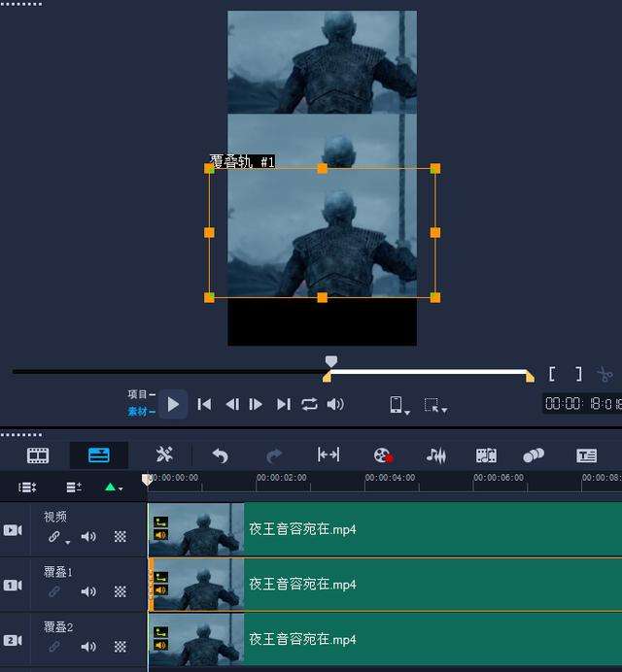The height and width of the screenshot is (672, 622).
Task: Click timeline playhead at 00:00:00:00
Action: tap(147, 479)
